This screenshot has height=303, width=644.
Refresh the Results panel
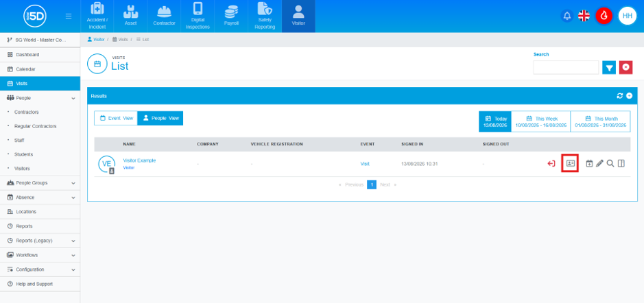tap(620, 96)
